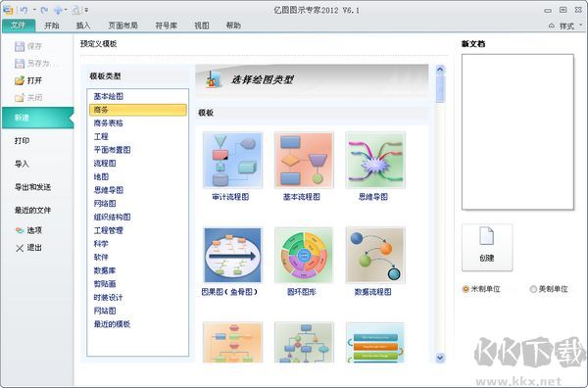Select 科学 template type

(101, 244)
